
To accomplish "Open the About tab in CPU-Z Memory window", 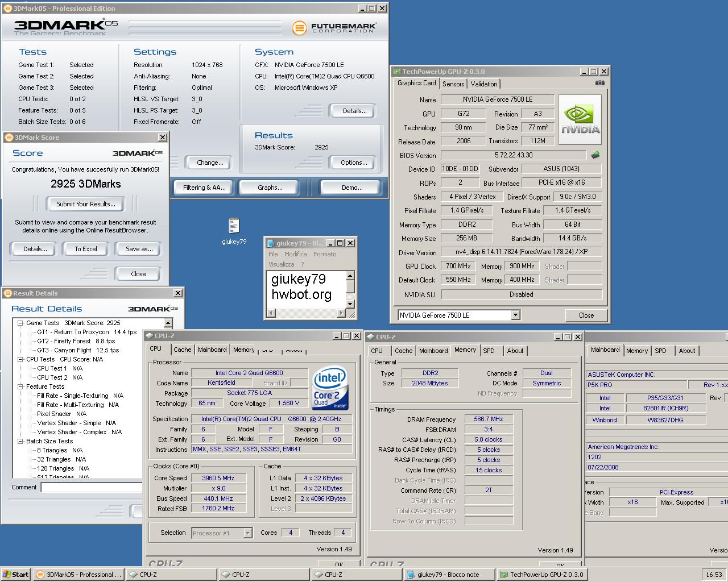I will pos(515,351).
